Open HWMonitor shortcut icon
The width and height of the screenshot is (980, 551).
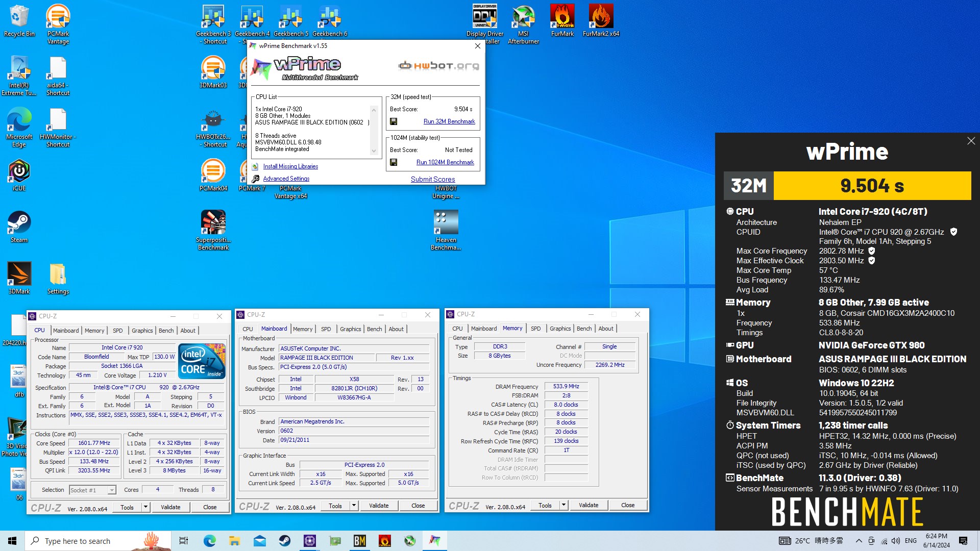pos(58,127)
